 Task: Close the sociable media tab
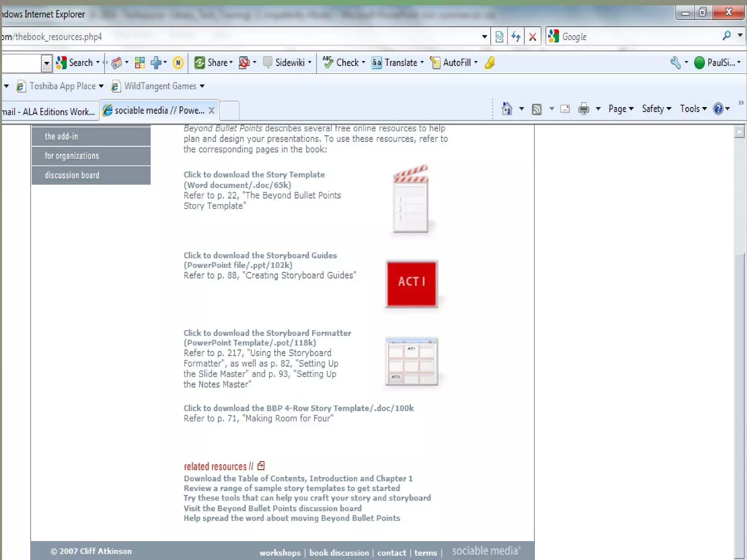point(211,110)
